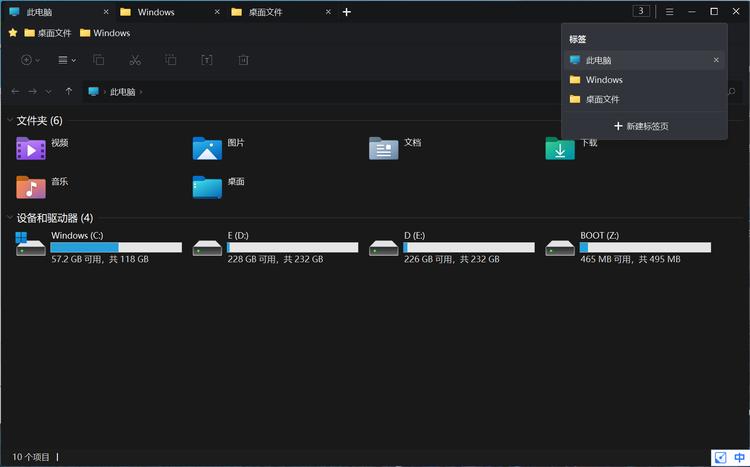Viewport: 750px width, 467px height.
Task: Open the 桌面文件 bookmark shortcut
Action: pos(47,33)
